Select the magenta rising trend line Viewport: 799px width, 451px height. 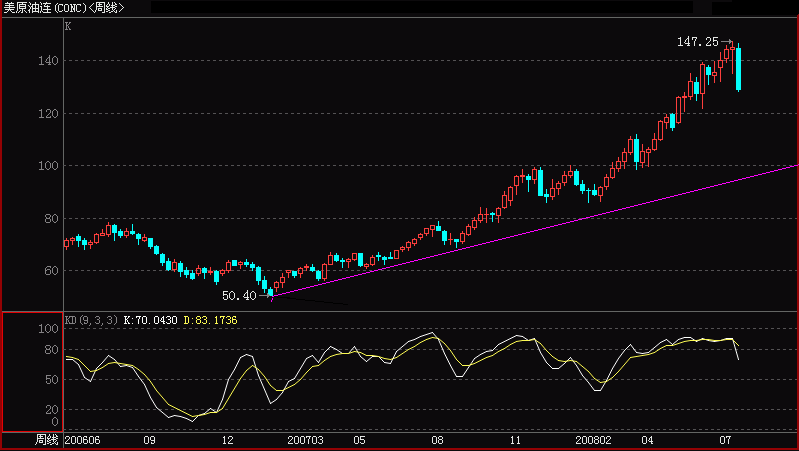click(535, 230)
